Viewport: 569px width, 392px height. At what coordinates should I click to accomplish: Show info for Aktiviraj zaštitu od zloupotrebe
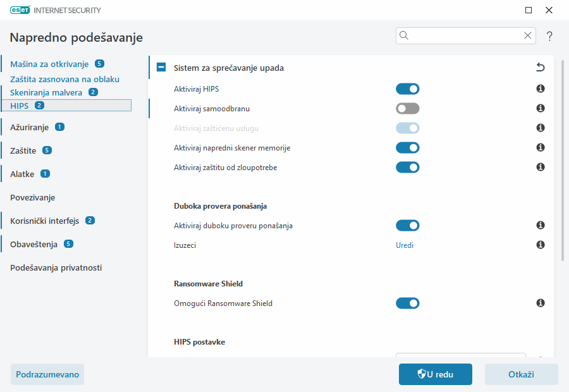[x=541, y=168]
